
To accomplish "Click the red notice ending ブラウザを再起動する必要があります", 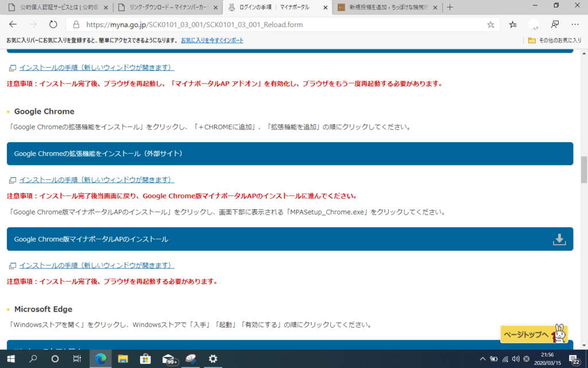I will (113, 281).
